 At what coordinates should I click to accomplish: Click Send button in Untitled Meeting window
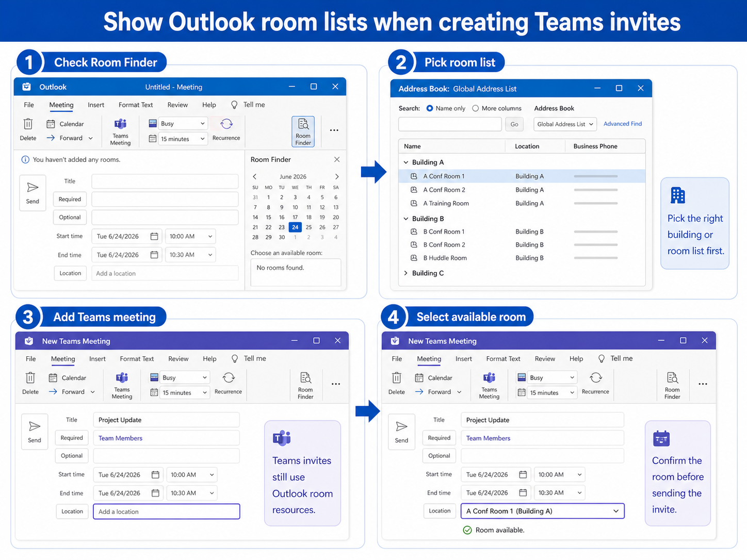(33, 193)
